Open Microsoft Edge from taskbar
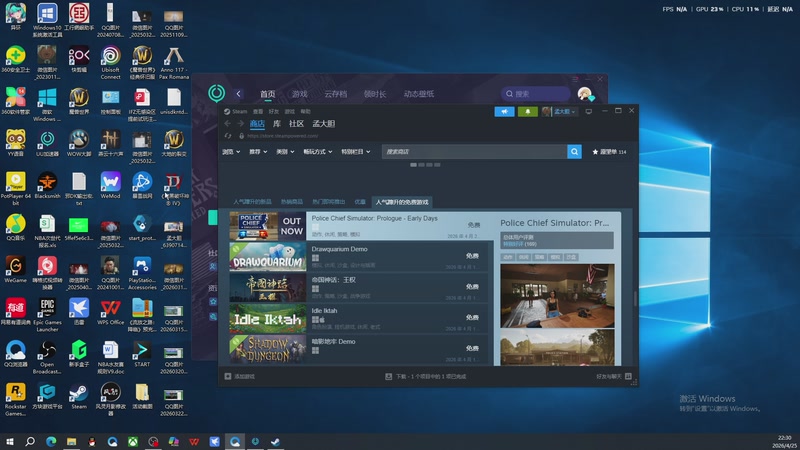This screenshot has width=800, height=450. click(x=51, y=441)
